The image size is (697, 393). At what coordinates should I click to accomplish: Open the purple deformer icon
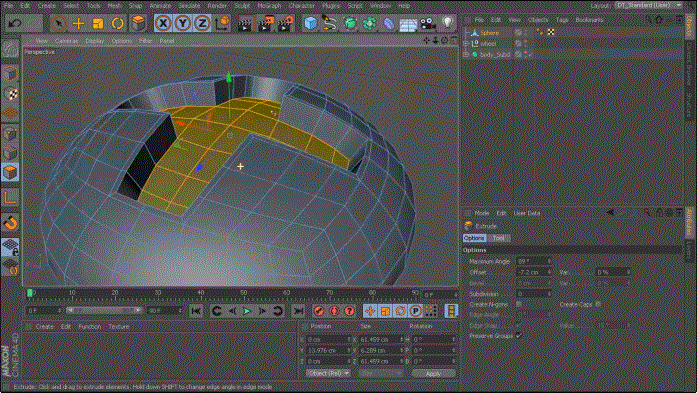tap(389, 23)
